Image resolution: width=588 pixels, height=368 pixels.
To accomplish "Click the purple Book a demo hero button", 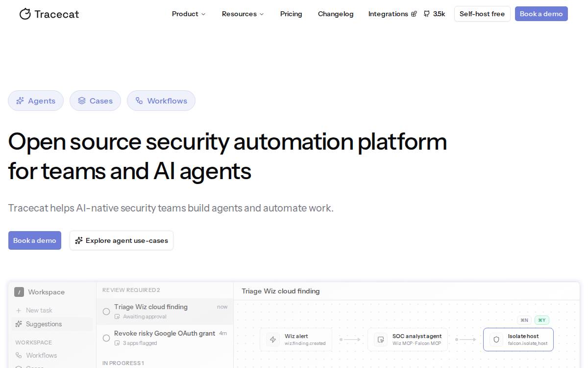I will point(35,240).
